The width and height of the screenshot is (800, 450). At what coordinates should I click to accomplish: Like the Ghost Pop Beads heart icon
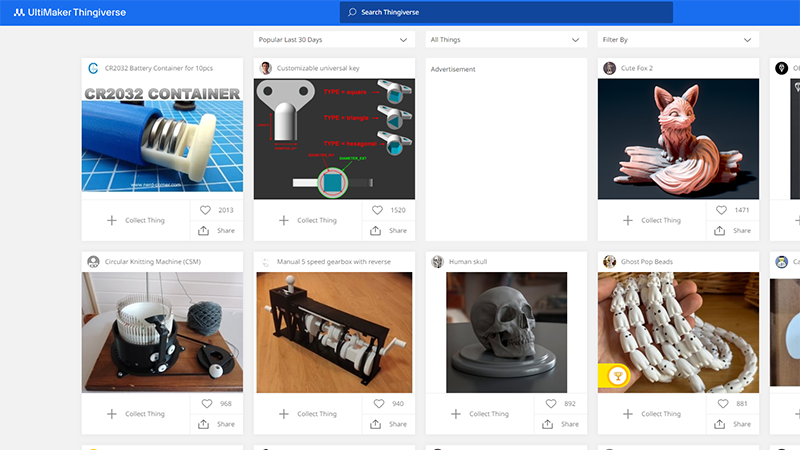click(x=722, y=403)
